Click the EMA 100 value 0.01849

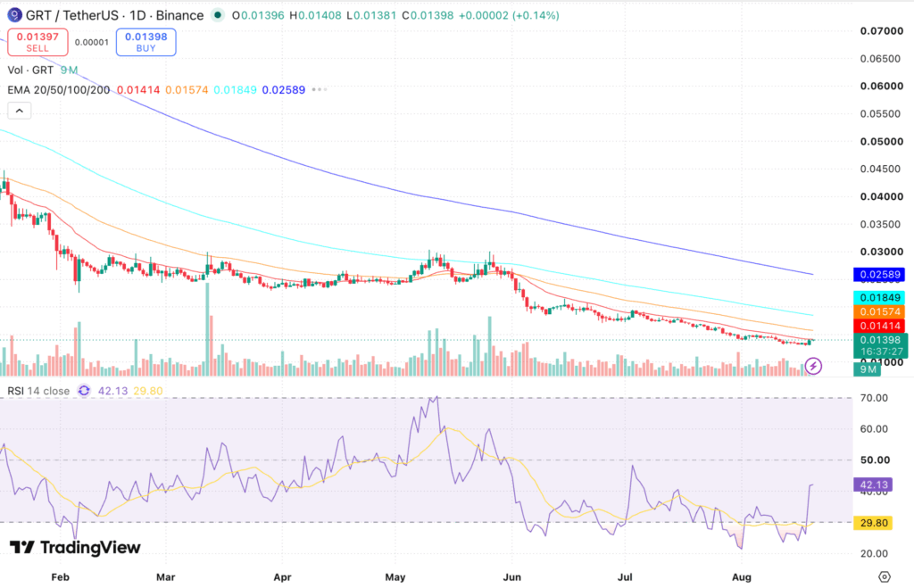click(235, 90)
